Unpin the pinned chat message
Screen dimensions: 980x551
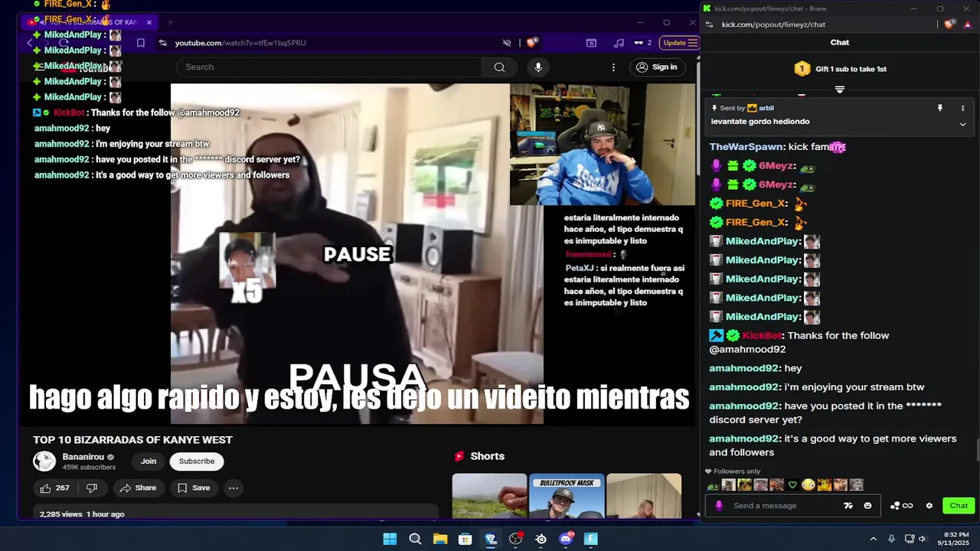[x=939, y=109]
